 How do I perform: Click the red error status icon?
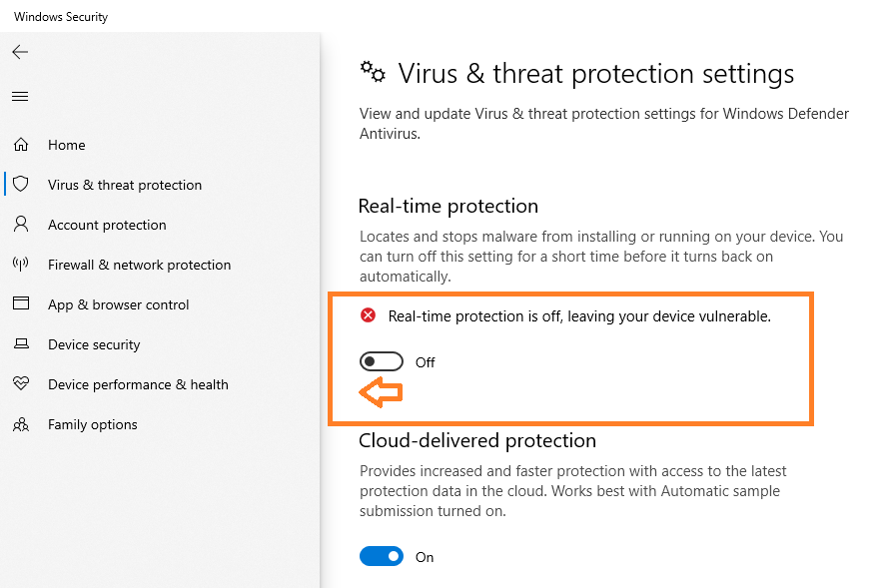369,314
